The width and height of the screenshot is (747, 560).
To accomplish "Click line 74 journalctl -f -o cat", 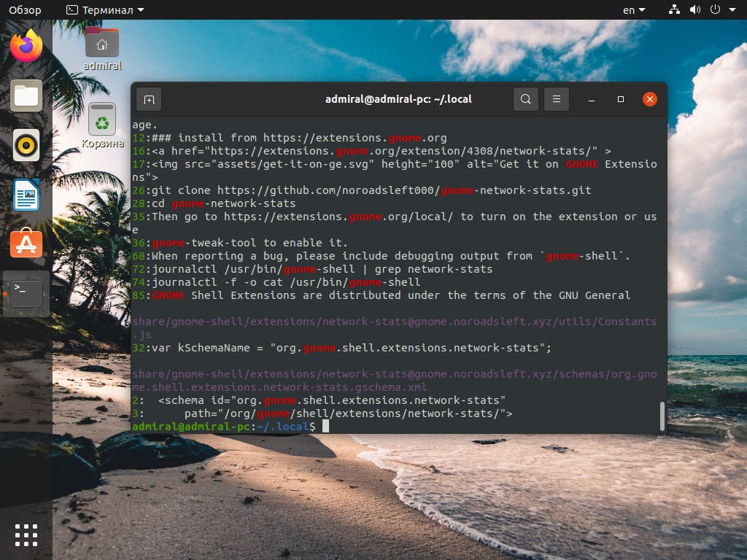I will pos(276,282).
